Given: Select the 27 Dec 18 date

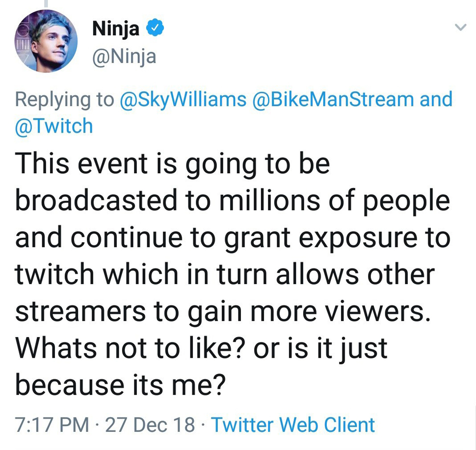Looking at the screenshot, I should click(150, 425).
